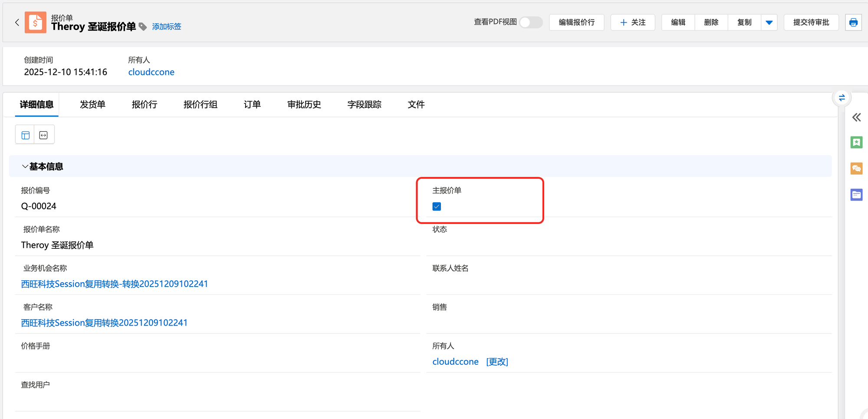
Task: Open the dropdown arrow next to 复制
Action: pyautogui.click(x=769, y=23)
